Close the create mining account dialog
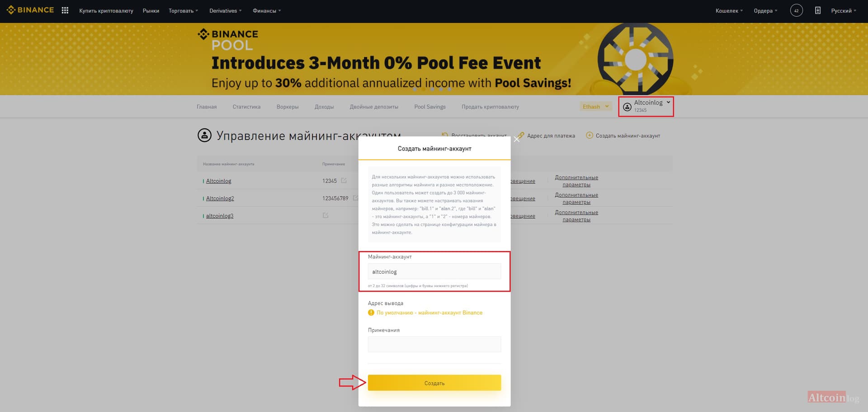Viewport: 868px width, 412px height. point(517,139)
